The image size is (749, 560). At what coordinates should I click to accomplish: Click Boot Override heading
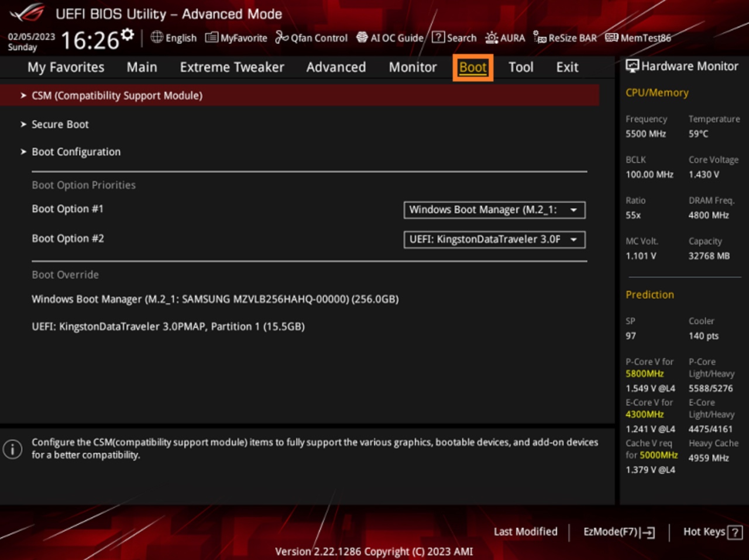tap(65, 274)
